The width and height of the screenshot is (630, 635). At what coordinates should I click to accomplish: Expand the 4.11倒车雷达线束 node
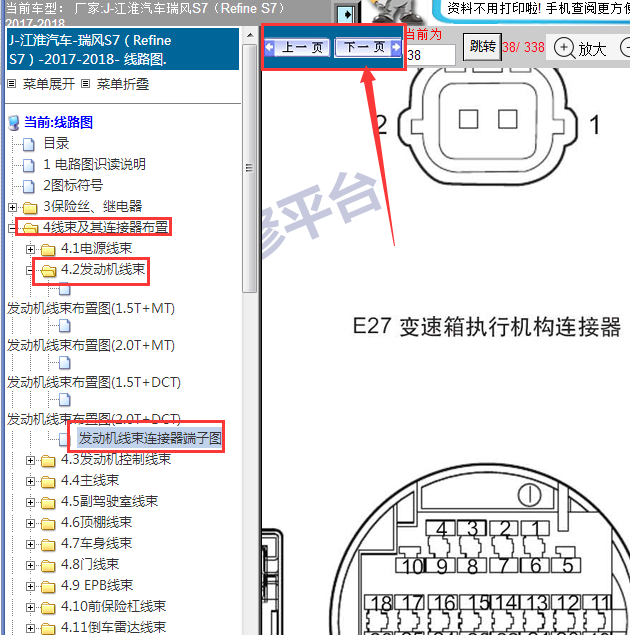click(30, 629)
